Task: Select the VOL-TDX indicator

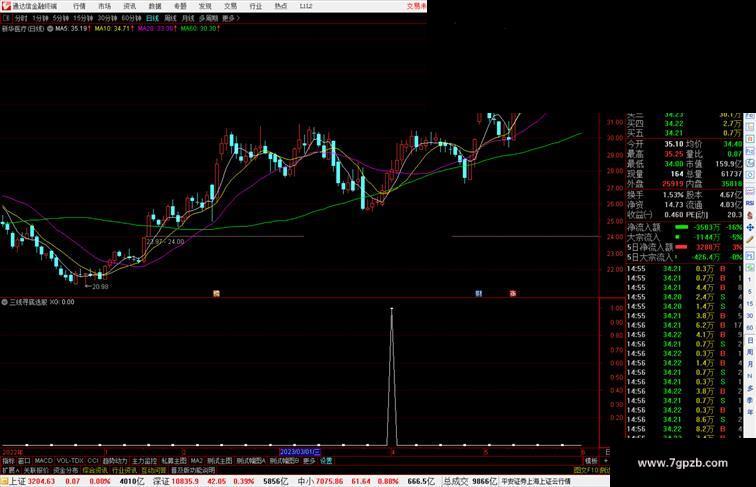Action: [x=70, y=461]
